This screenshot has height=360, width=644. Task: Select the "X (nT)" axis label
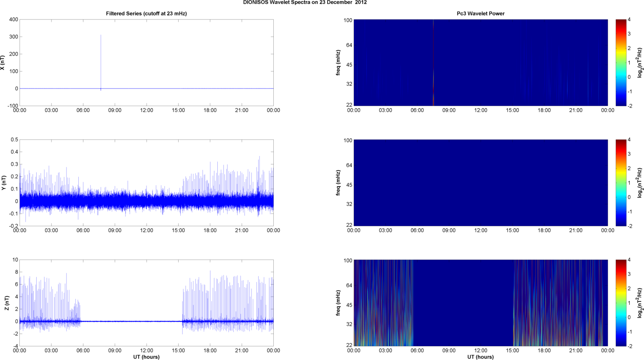[3, 62]
